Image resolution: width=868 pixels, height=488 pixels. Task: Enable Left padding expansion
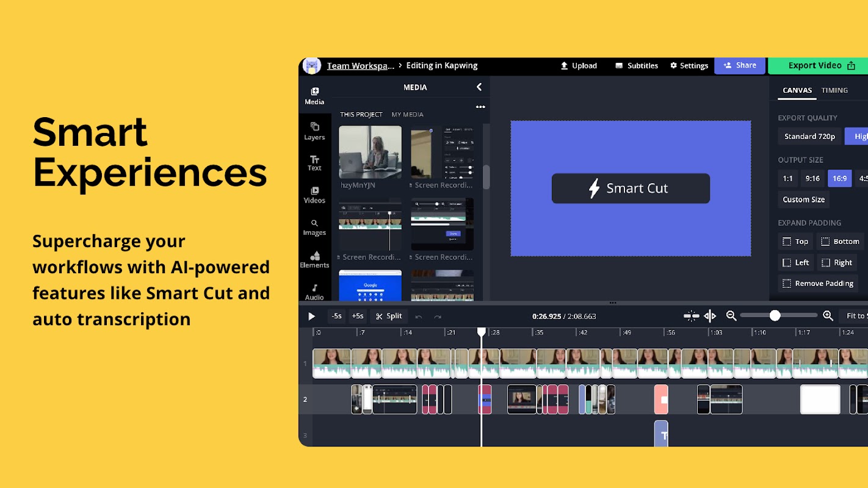coord(795,262)
